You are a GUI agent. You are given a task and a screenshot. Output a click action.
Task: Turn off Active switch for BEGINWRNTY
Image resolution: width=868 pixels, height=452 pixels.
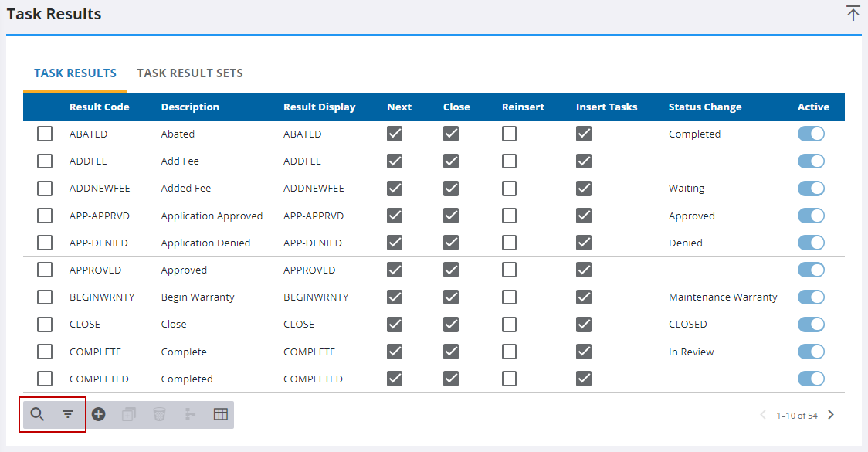point(811,297)
